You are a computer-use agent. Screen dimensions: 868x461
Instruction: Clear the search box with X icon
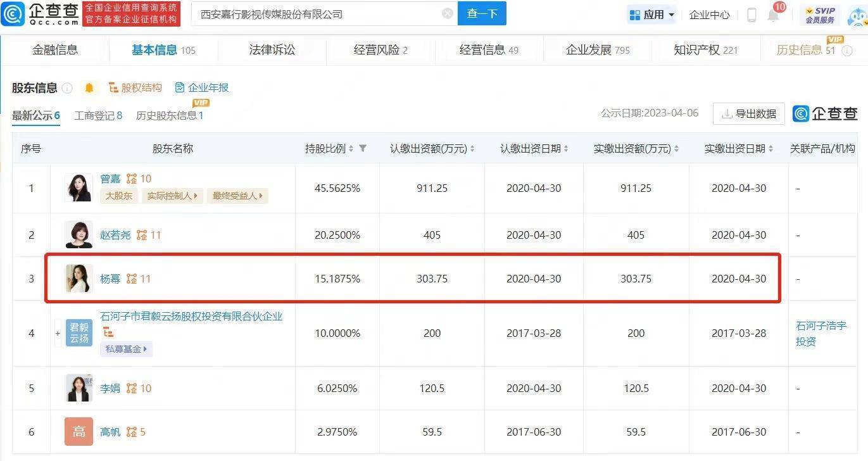tap(448, 13)
